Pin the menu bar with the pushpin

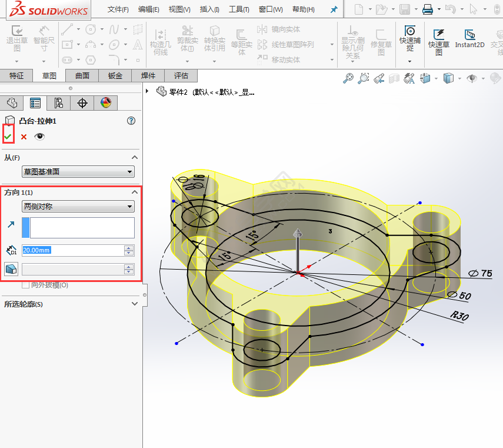tap(334, 9)
